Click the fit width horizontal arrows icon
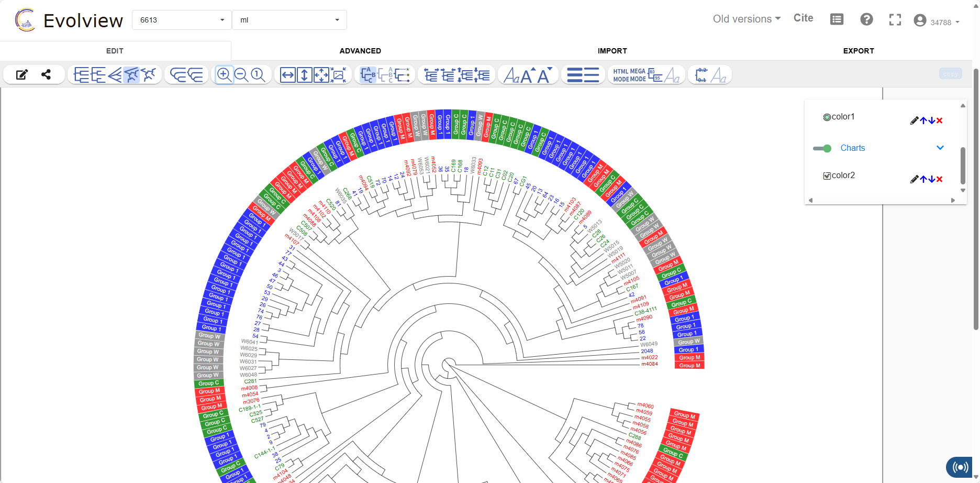Screen dimensions: 980x483 (x=288, y=75)
